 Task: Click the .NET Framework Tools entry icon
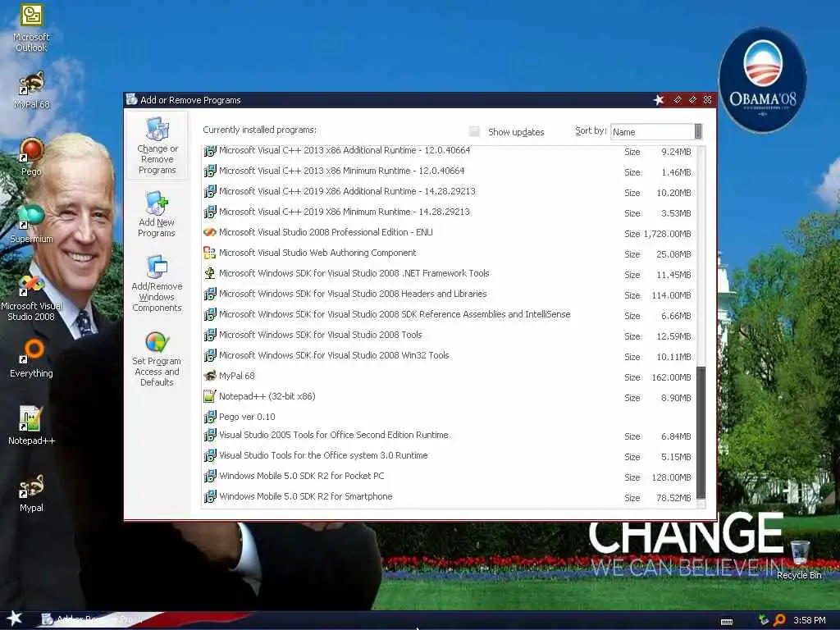(210, 273)
